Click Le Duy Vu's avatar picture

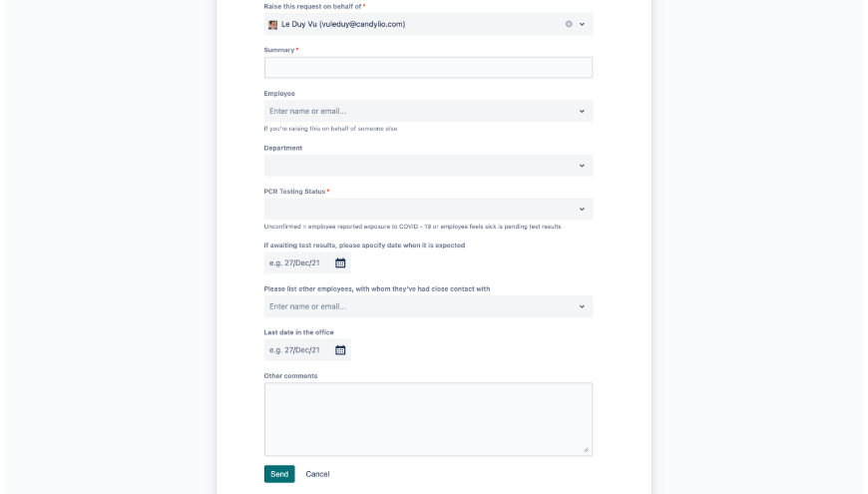(273, 24)
